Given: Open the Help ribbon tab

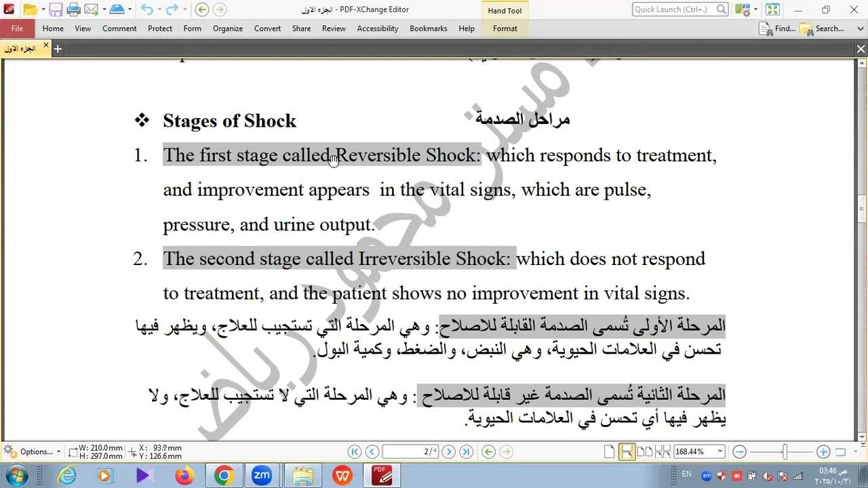Looking at the screenshot, I should pyautogui.click(x=467, y=28).
